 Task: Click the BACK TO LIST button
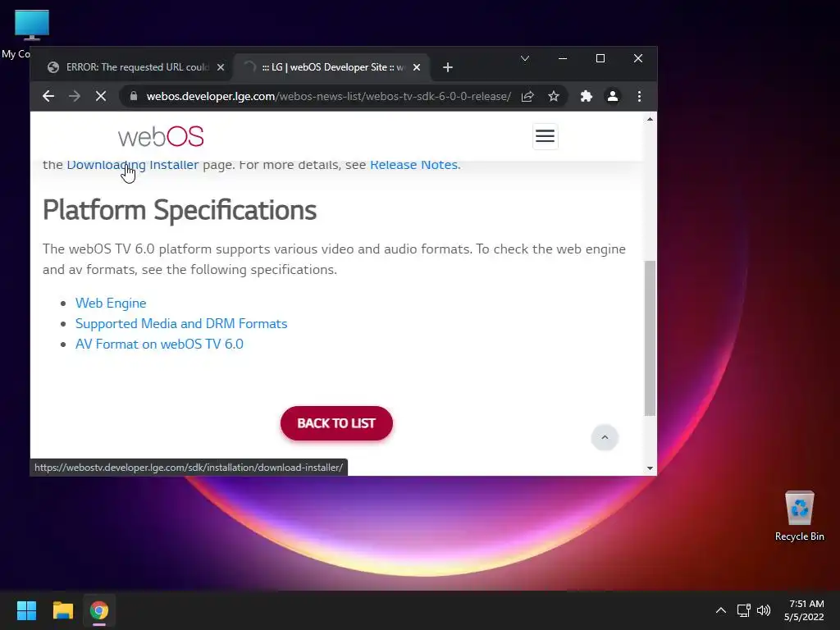(x=336, y=423)
